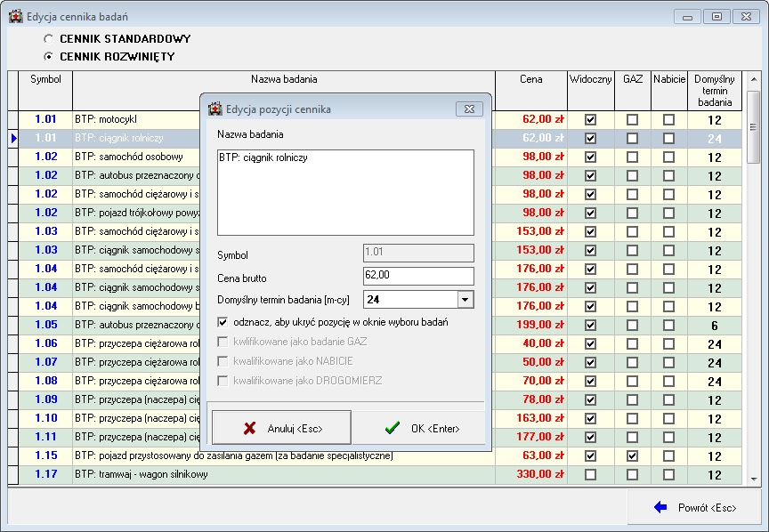Image resolution: width=769 pixels, height=532 pixels.
Task: Click the Edycja cennika badań window icon
Action: (15, 16)
